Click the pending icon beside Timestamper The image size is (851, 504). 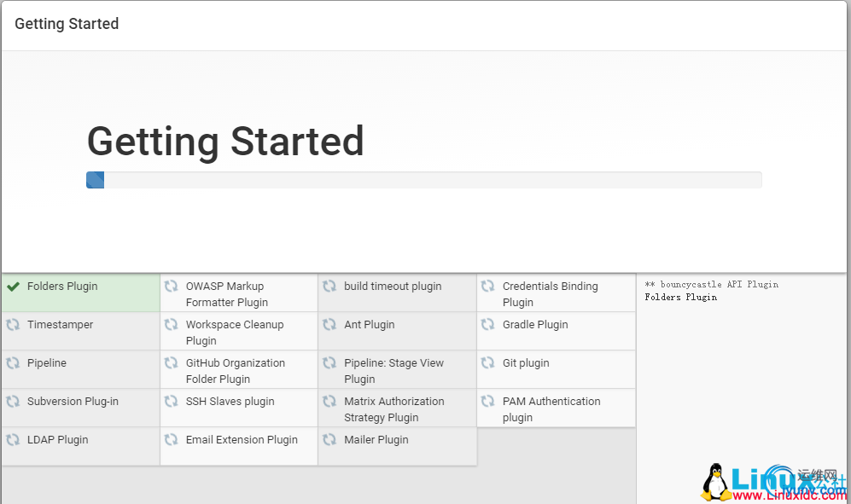[13, 324]
